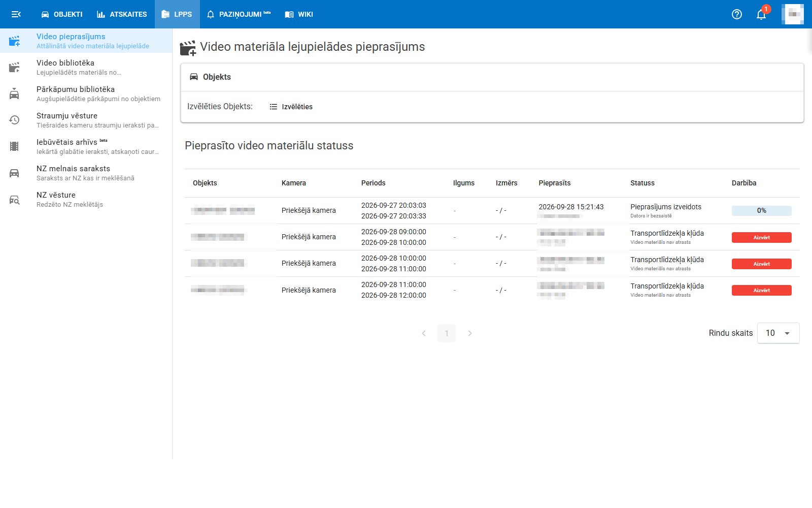Open the Rindu skaits 10 dropdown
The height and width of the screenshot is (508, 812).
[x=778, y=333]
